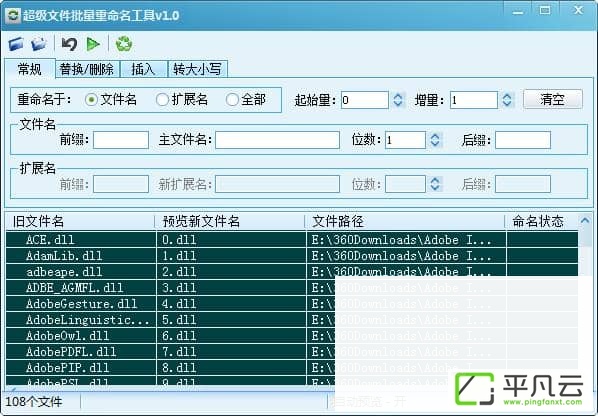
Task: Click the app icon in title bar
Action: point(13,15)
